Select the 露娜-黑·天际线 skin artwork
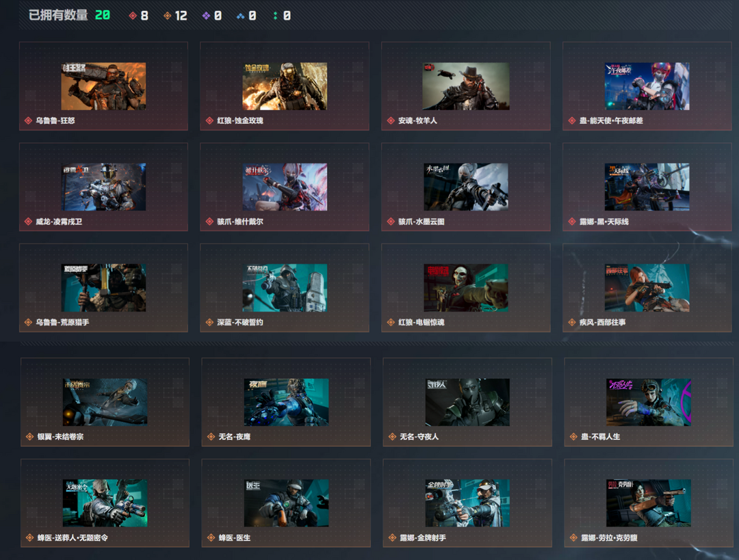 [x=647, y=187]
